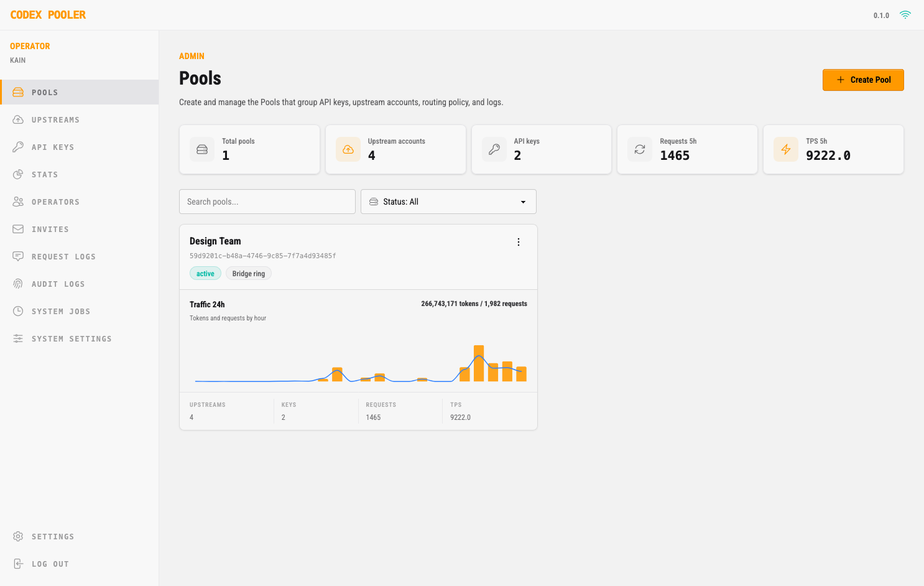924x586 pixels.
Task: Open Settings at sidebar bottom
Action: 80,536
